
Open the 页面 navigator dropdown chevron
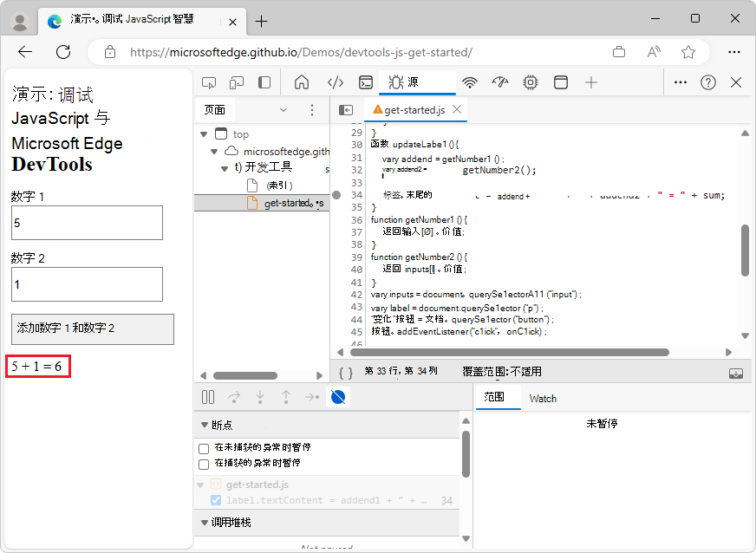click(x=283, y=110)
